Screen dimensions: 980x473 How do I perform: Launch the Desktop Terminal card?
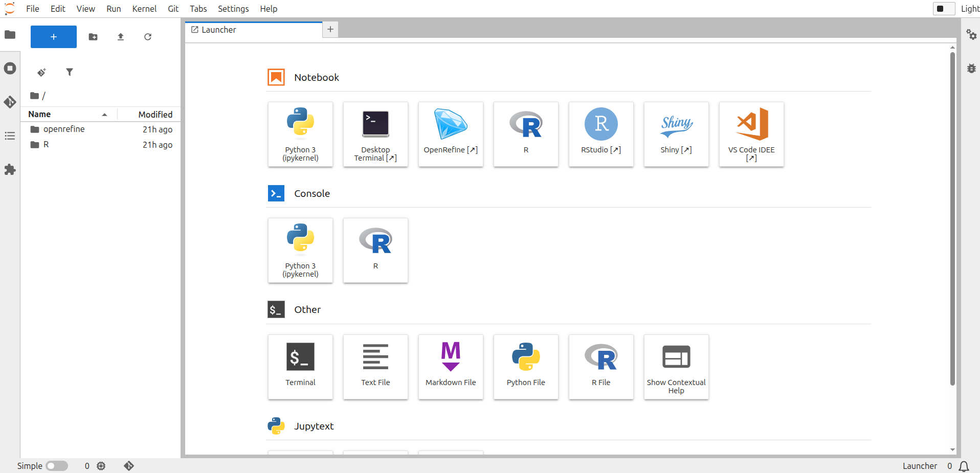click(375, 134)
